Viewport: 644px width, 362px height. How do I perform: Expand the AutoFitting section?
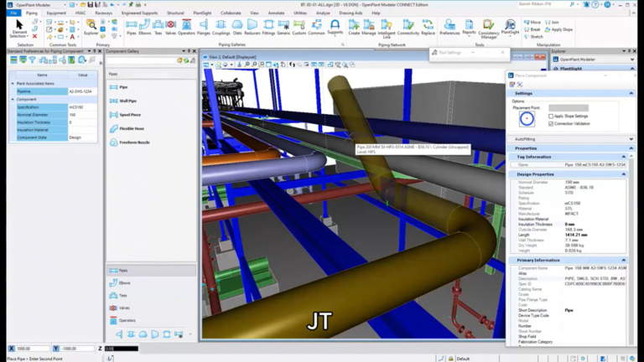(x=631, y=139)
